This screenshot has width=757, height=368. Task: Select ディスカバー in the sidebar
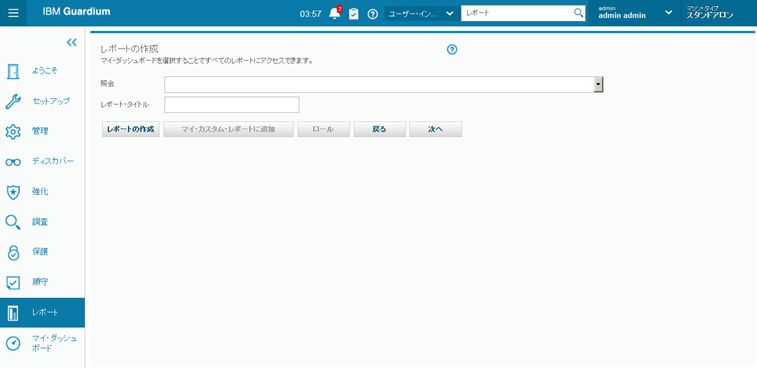click(x=42, y=161)
